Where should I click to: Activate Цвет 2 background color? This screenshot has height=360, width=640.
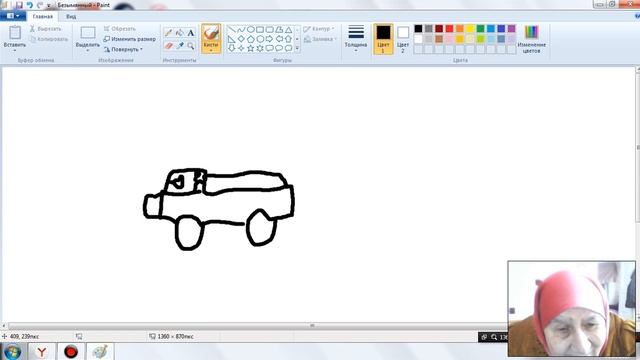pyautogui.click(x=403, y=39)
